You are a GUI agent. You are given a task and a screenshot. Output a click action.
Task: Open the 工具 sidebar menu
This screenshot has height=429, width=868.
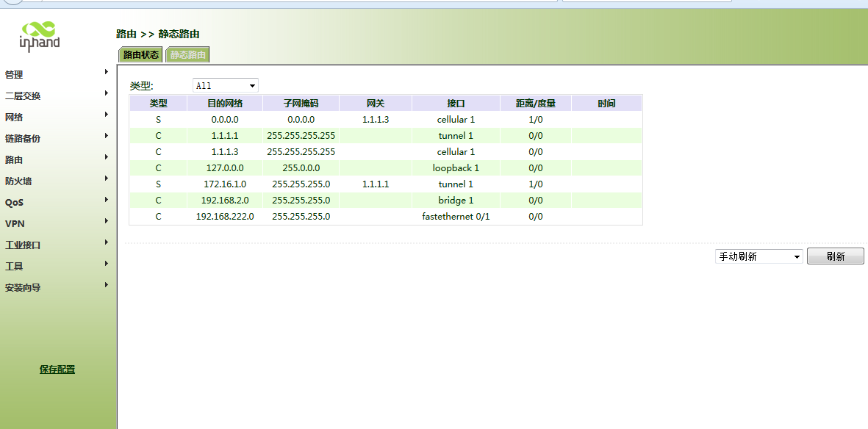[x=14, y=267]
